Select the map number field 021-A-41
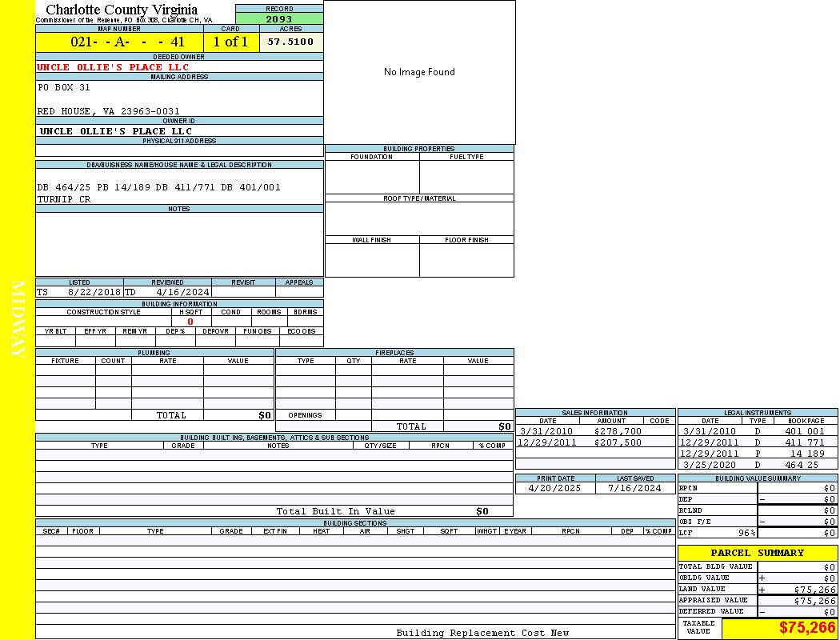 point(119,42)
